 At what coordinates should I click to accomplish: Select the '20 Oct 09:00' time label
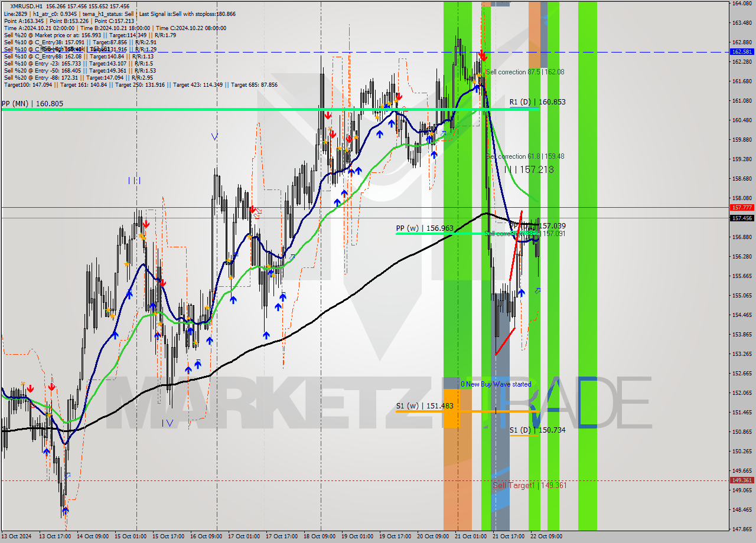tap(433, 537)
